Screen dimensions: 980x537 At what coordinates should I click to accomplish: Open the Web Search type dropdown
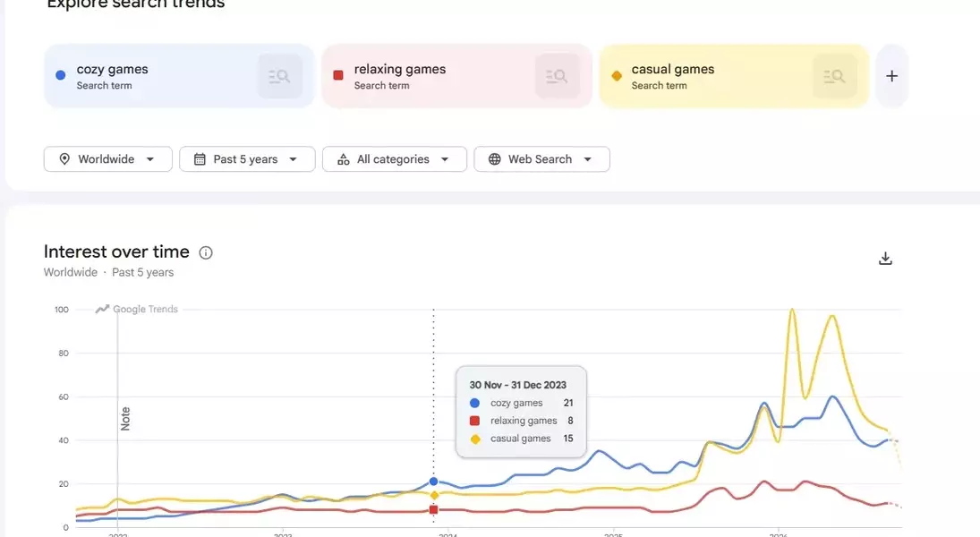(x=541, y=159)
